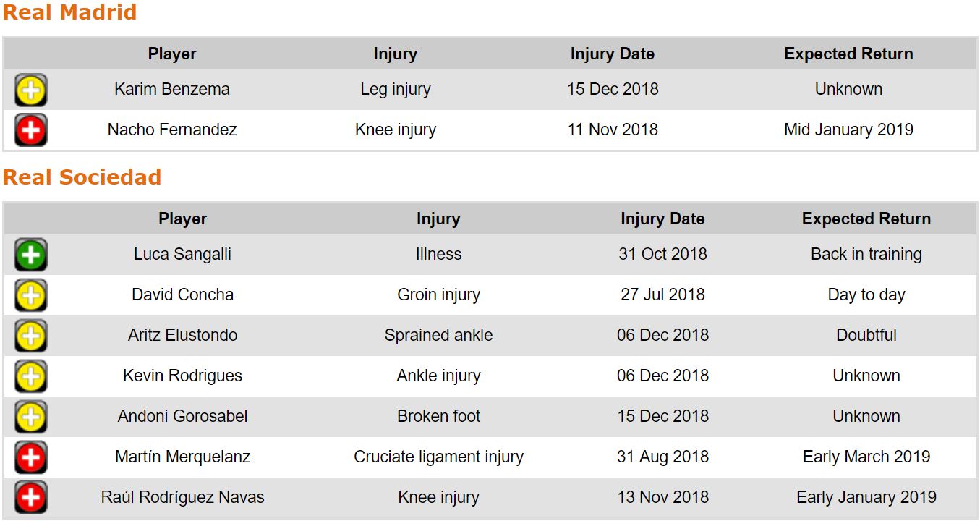Viewport: 980px width, 521px height.
Task: Click the Real Madrid team heading
Action: pyautogui.click(x=69, y=12)
